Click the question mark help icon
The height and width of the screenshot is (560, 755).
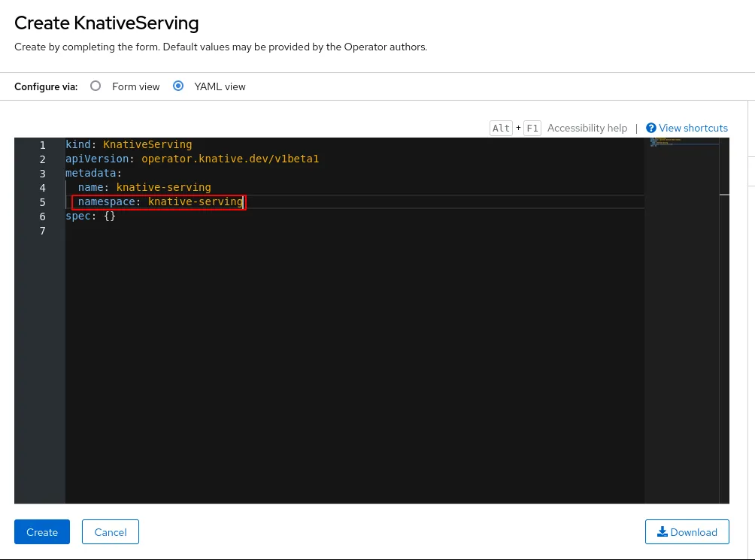(651, 129)
